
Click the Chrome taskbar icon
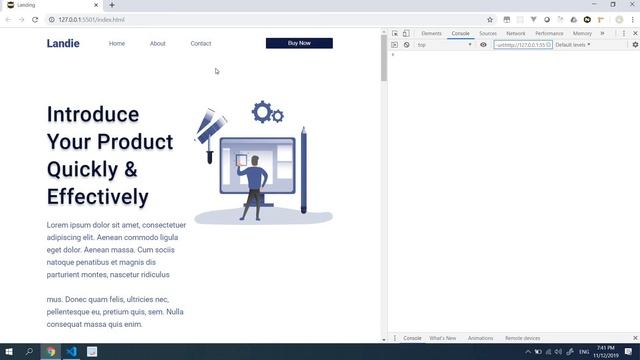[51, 351]
